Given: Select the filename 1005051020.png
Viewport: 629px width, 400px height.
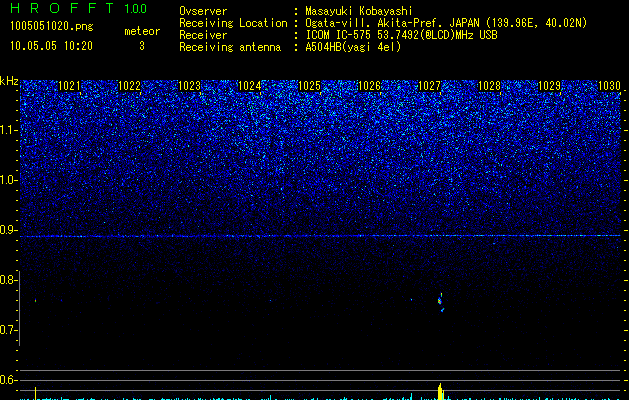Looking at the screenshot, I should coord(52,26).
